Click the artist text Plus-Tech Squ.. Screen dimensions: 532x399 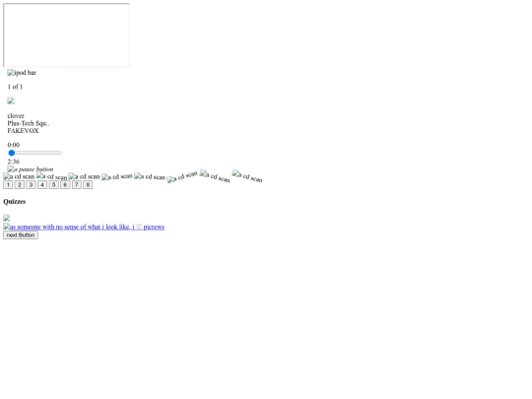click(29, 123)
